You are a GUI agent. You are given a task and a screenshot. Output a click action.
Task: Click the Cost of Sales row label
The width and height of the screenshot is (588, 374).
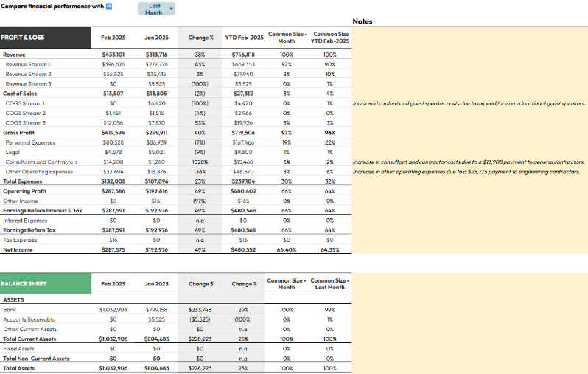[20, 94]
